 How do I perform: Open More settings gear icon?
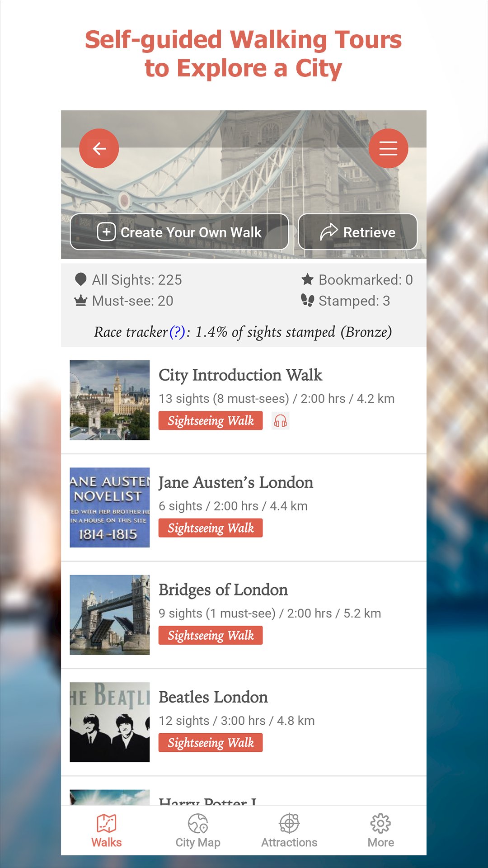(380, 823)
